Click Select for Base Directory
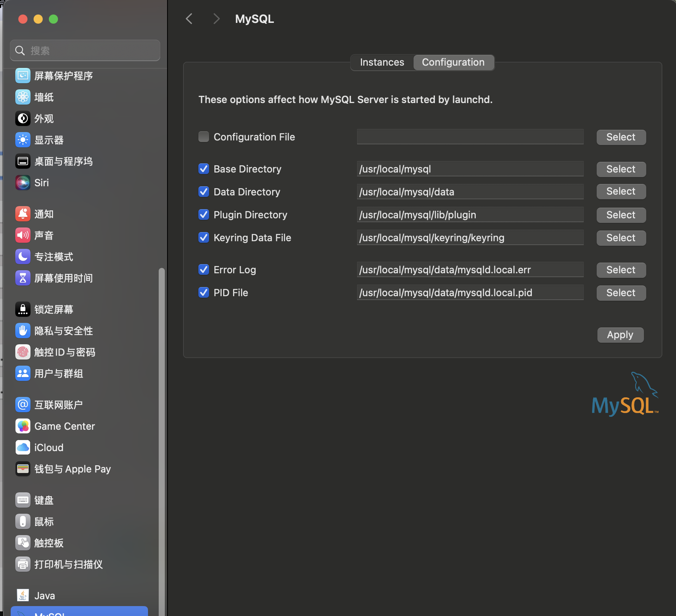 (x=621, y=169)
